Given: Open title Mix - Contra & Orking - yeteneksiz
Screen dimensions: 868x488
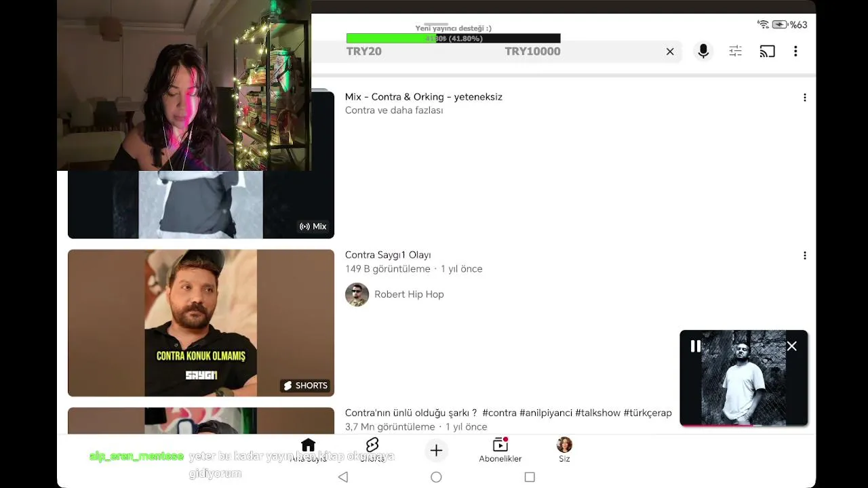Looking at the screenshot, I should point(424,97).
